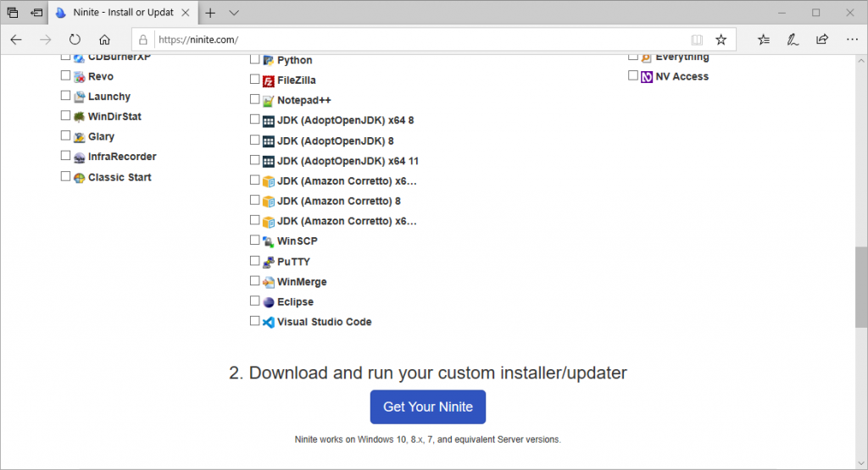Click the Visual Studio Code icon
Viewport: 868px width, 470px height.
coord(269,323)
